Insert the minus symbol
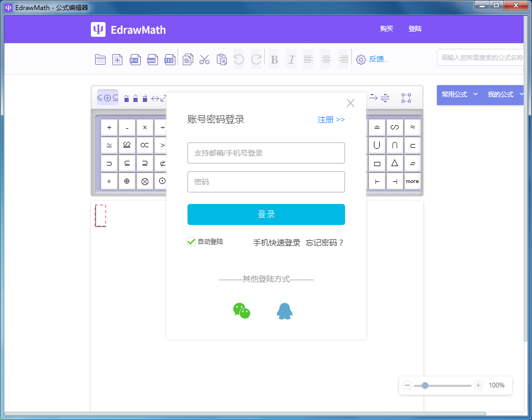 (x=127, y=127)
